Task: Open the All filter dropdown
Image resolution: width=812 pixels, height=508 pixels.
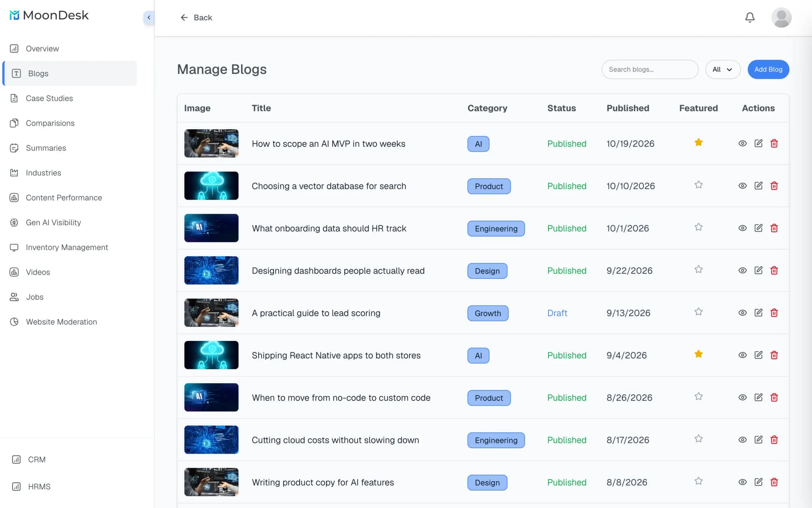Action: pyautogui.click(x=723, y=69)
